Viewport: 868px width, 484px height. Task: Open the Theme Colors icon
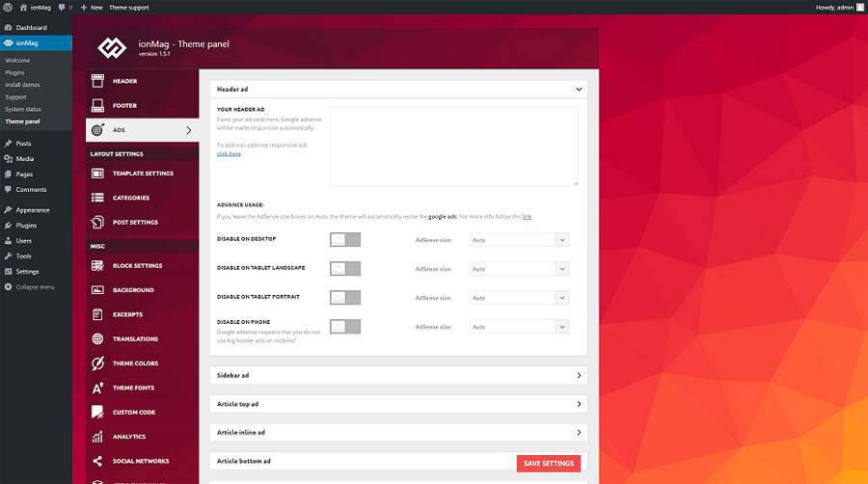(x=96, y=363)
